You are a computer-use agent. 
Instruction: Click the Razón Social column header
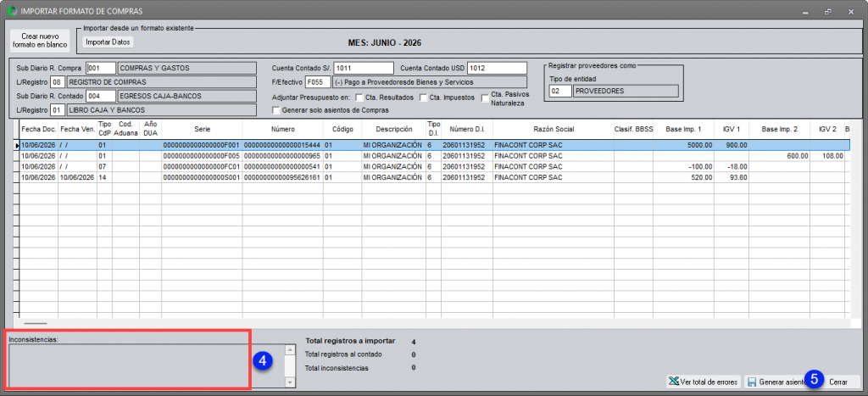pyautogui.click(x=554, y=129)
